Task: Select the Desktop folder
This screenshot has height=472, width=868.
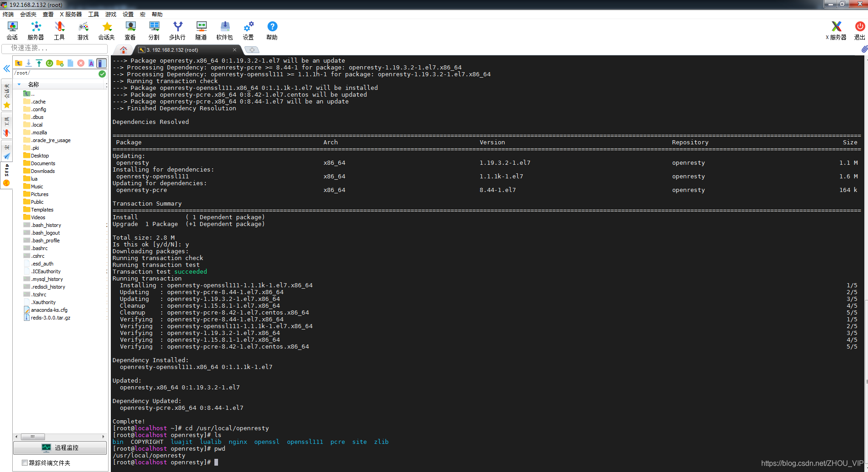Action: coord(36,156)
